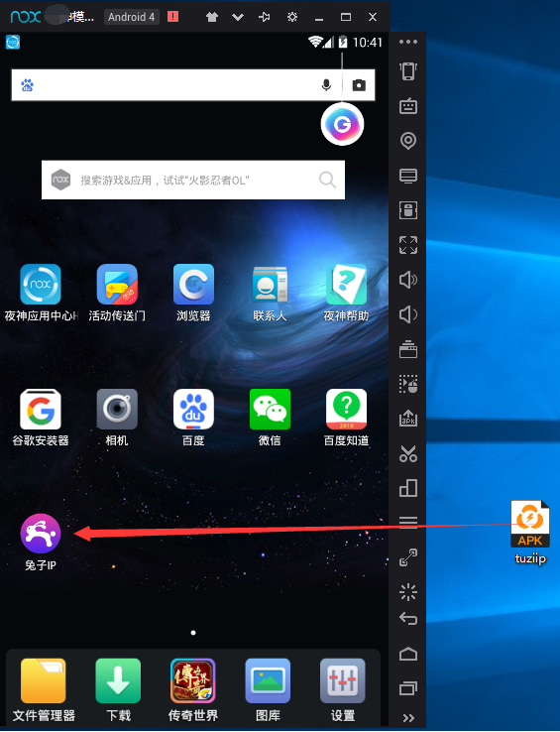The width and height of the screenshot is (560, 732).
Task: Open the 百度 app
Action: tap(193, 410)
